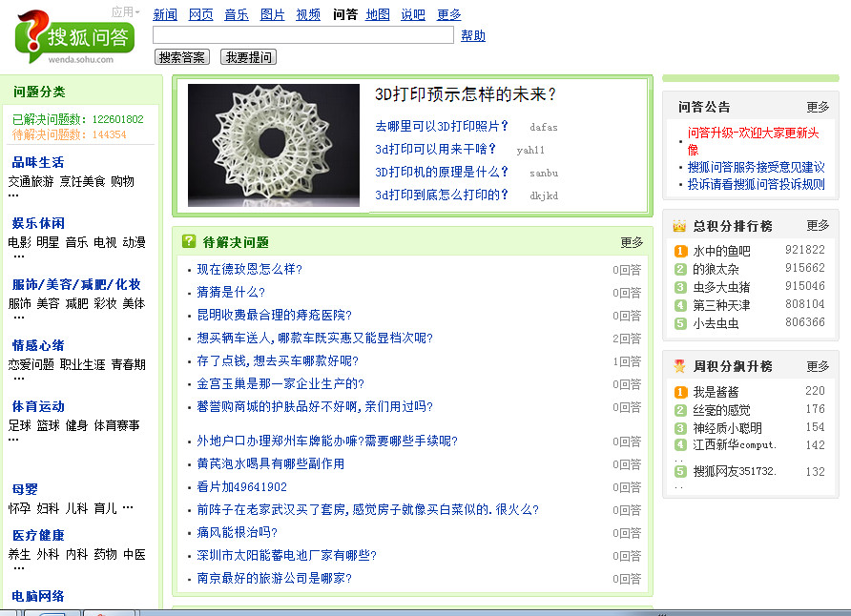Click rank 3 badge next to 虫多大虫猪
The image size is (851, 616).
[x=680, y=287]
